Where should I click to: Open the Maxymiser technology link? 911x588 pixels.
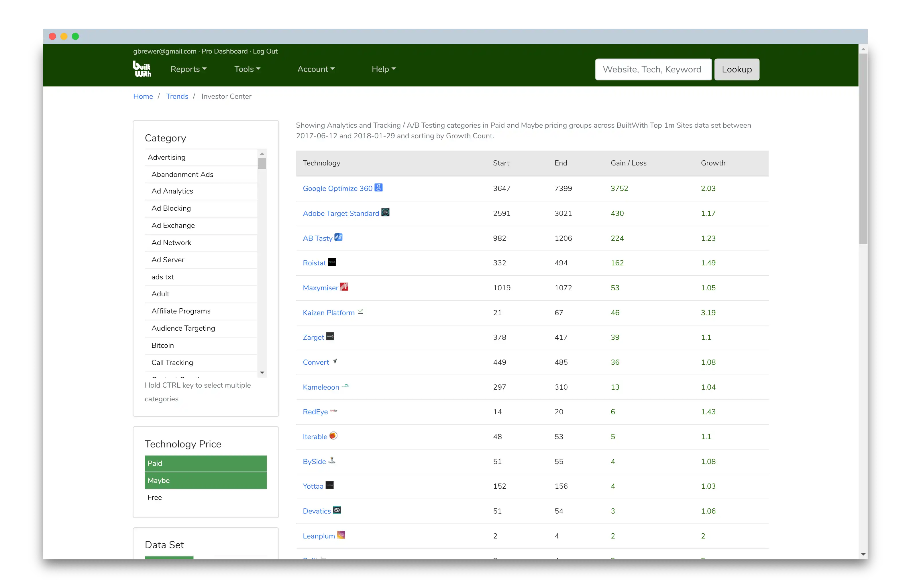point(321,288)
